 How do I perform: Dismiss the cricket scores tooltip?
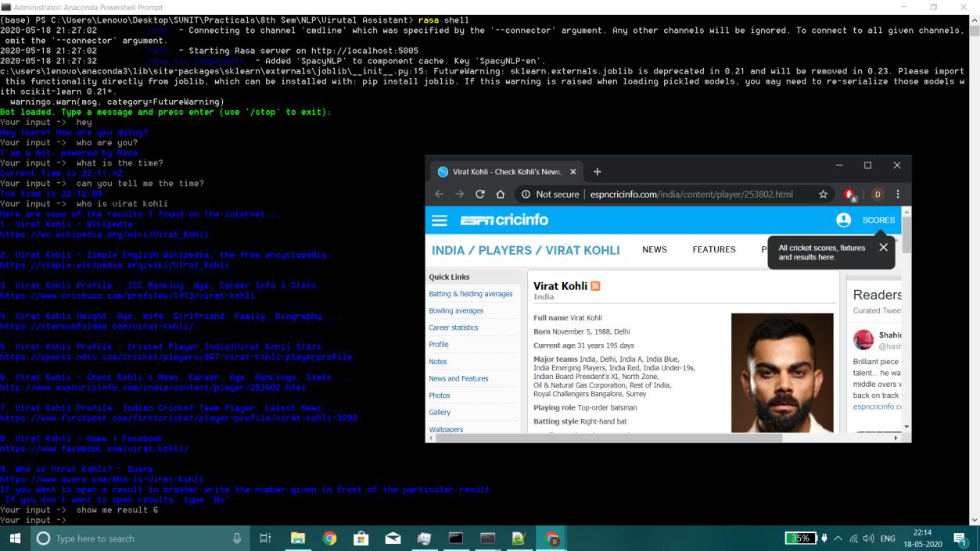[x=883, y=247]
